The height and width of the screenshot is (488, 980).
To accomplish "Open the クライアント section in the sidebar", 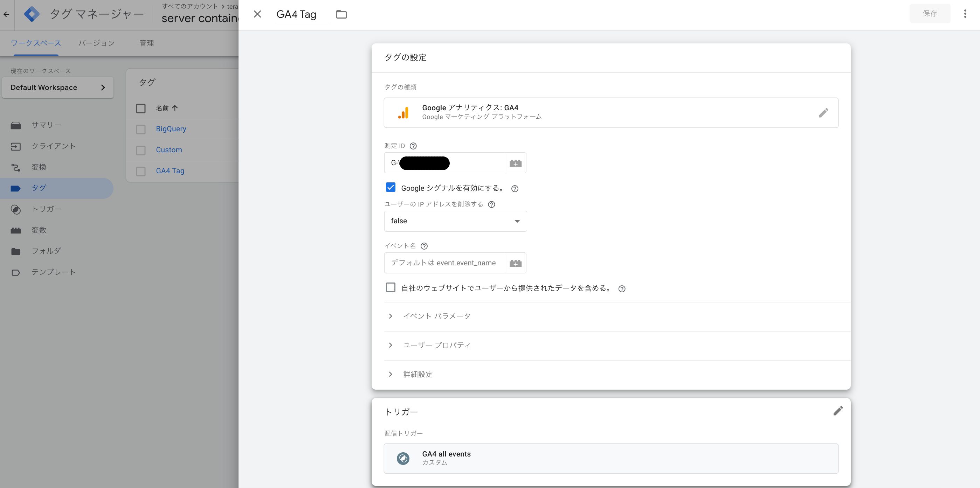I will pyautogui.click(x=54, y=146).
